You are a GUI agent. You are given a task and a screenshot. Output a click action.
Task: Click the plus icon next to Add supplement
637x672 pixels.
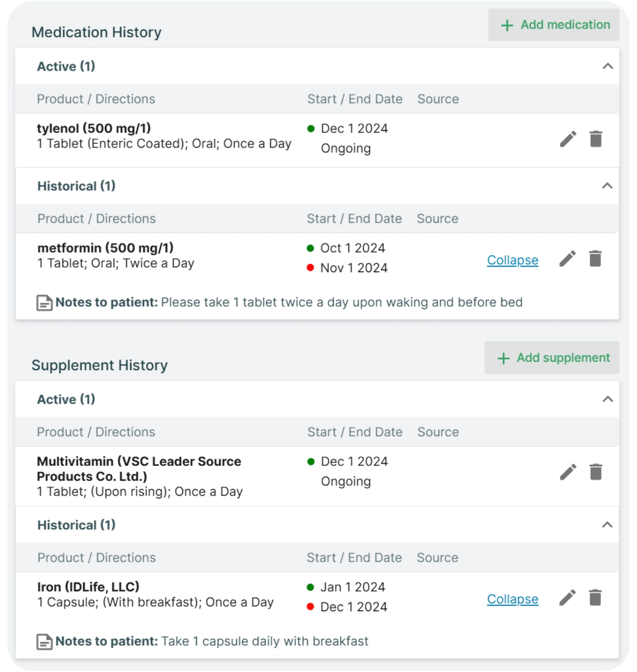point(503,358)
